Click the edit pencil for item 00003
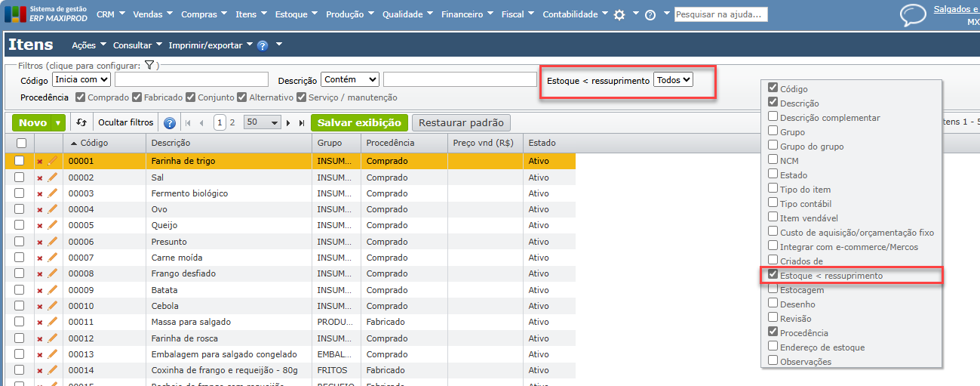The width and height of the screenshot is (980, 386). click(53, 193)
